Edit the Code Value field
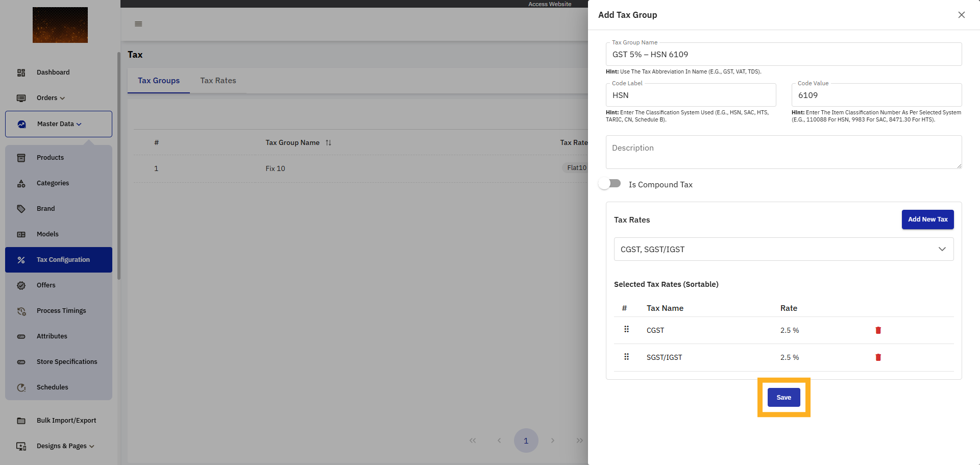 pyautogui.click(x=876, y=95)
